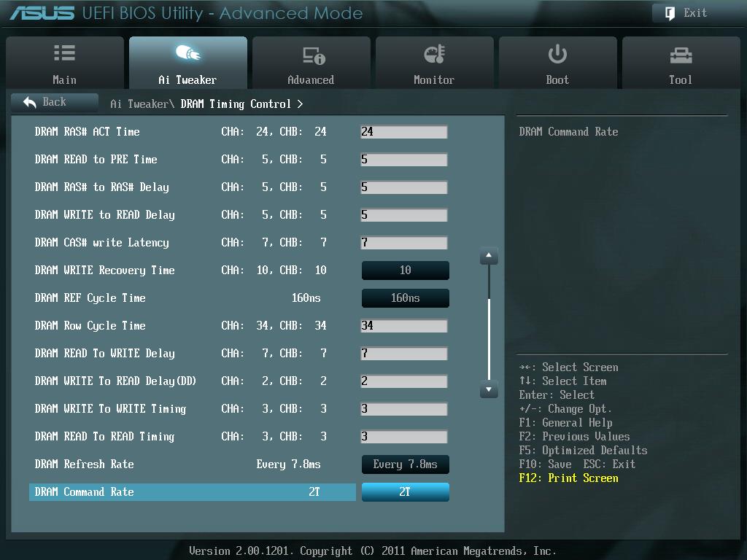747x560 pixels.
Task: Click the Tool printer-like icon
Action: pyautogui.click(x=681, y=55)
